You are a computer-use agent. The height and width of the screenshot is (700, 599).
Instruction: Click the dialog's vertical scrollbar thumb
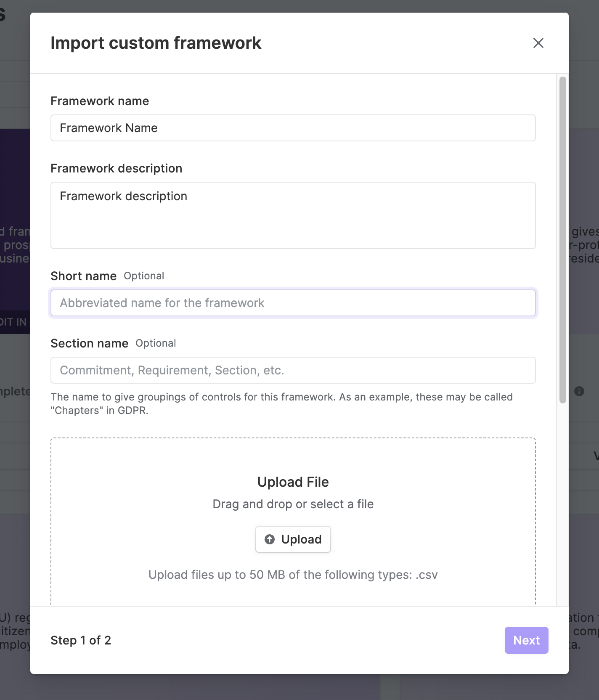[x=563, y=240]
